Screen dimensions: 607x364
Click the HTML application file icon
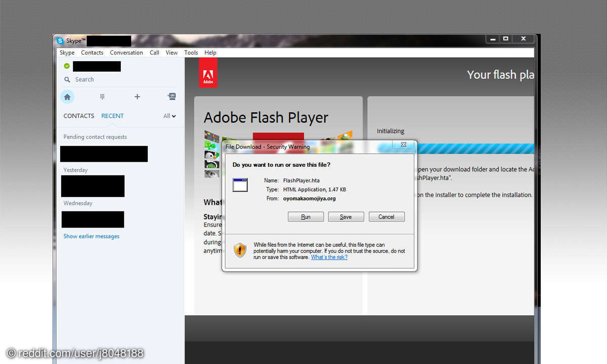point(240,185)
